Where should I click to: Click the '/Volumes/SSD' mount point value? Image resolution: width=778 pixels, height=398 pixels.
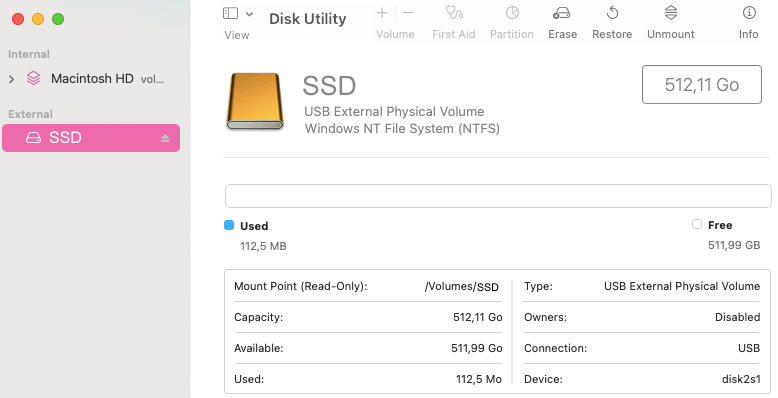[462, 287]
